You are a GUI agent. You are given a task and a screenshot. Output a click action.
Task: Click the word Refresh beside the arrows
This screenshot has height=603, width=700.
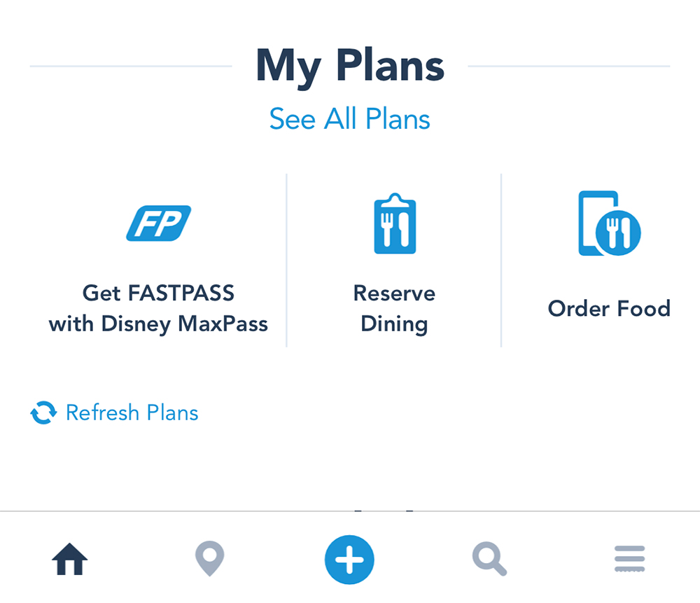(x=103, y=413)
